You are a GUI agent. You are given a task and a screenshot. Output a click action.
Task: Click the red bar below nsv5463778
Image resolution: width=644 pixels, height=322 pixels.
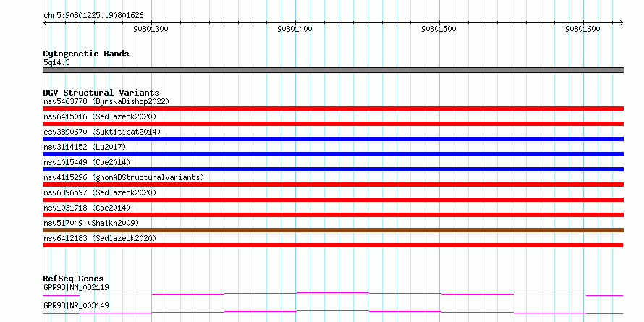(333, 109)
